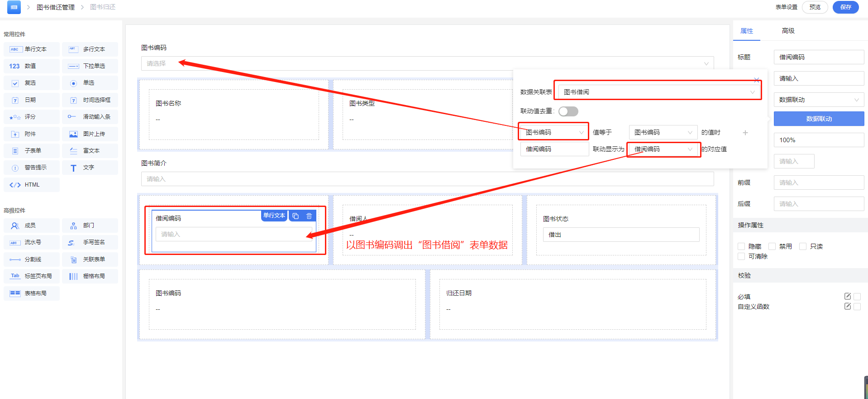Viewport: 868px width, 399px height.
Task: Open the 数据关联表 图书借阅 dropdown
Action: 659,92
